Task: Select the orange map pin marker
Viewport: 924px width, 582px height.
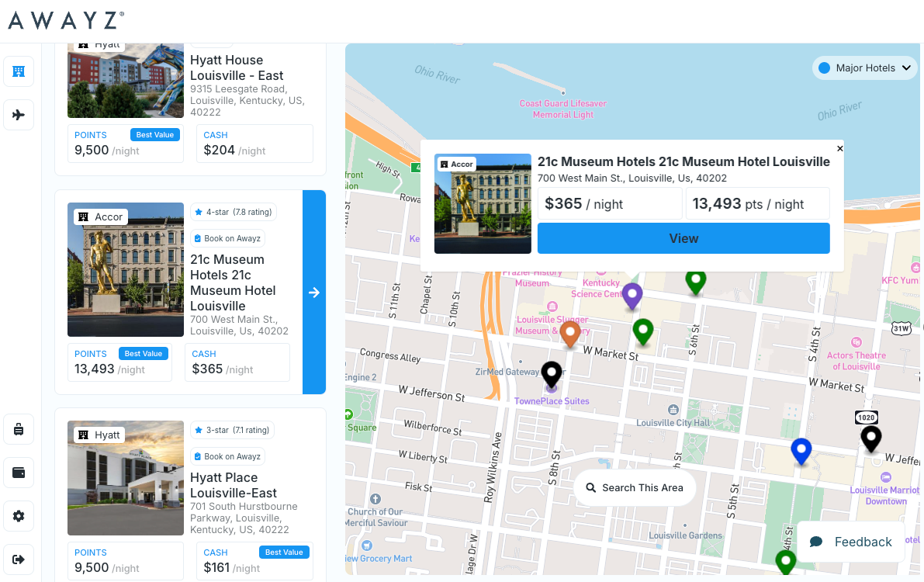Action: 570,334
